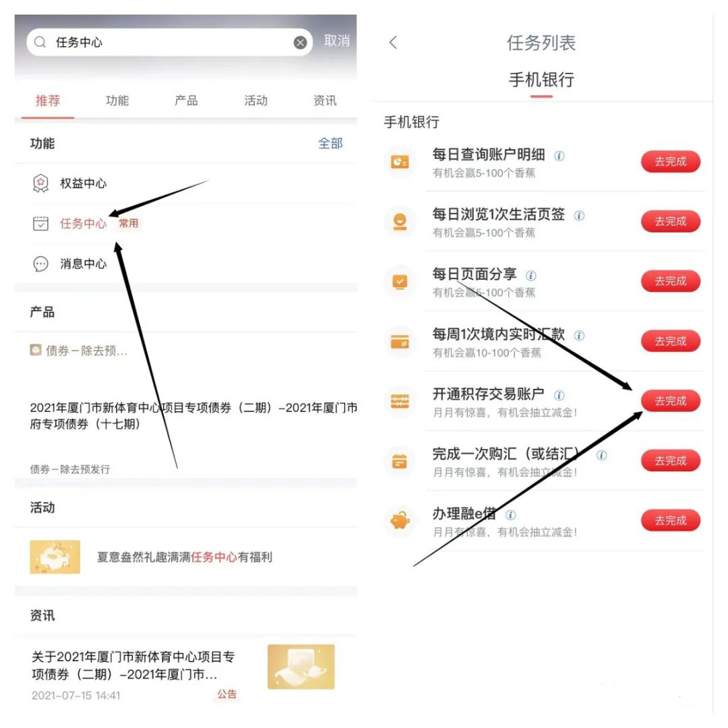Clear search text with the X icon

300,42
